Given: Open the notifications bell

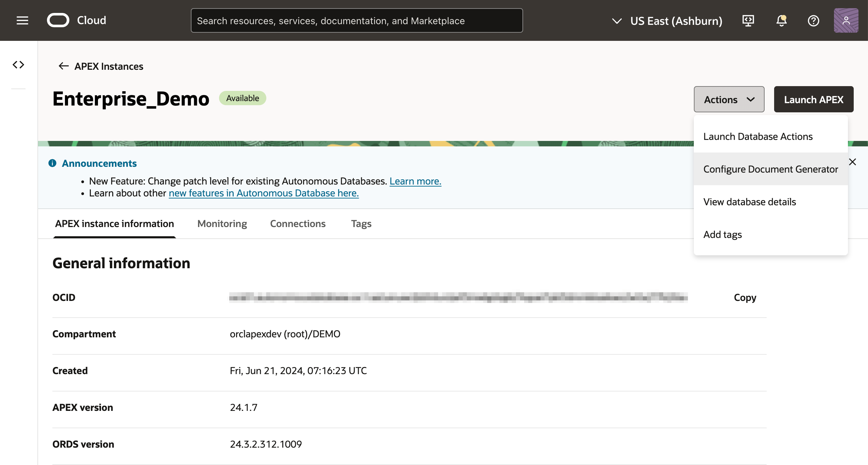Looking at the screenshot, I should 781,21.
